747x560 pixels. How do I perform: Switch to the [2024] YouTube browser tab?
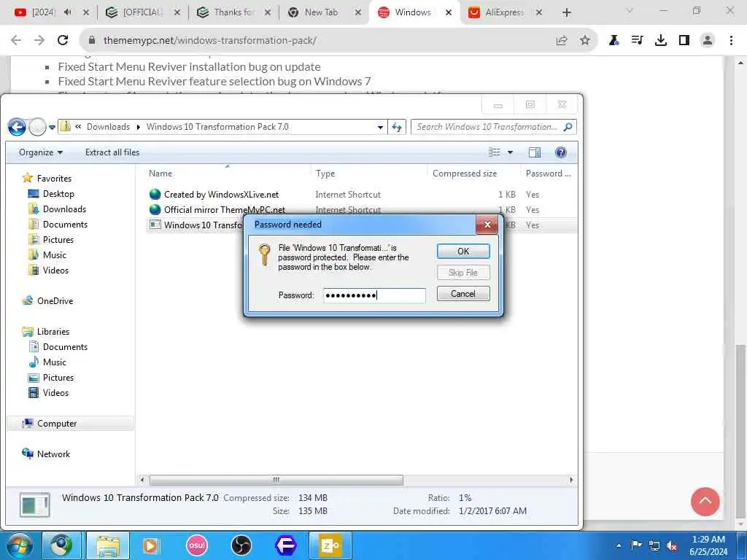click(43, 12)
